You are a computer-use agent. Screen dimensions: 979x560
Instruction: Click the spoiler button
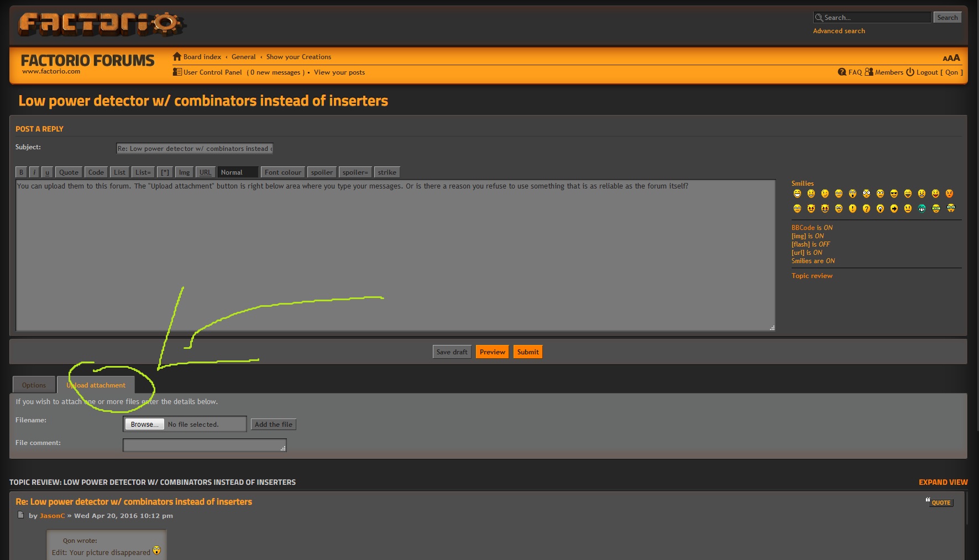coord(322,172)
